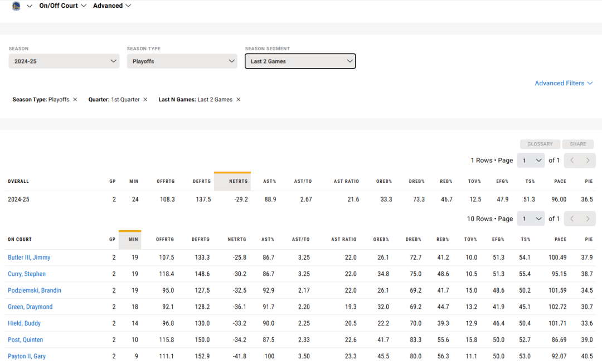The width and height of the screenshot is (602, 364).
Task: Open the Glossary
Action: pyautogui.click(x=540, y=144)
